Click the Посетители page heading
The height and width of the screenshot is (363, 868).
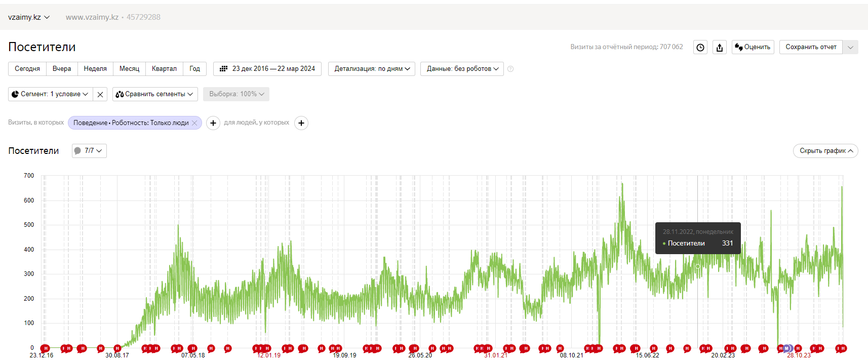tap(42, 47)
